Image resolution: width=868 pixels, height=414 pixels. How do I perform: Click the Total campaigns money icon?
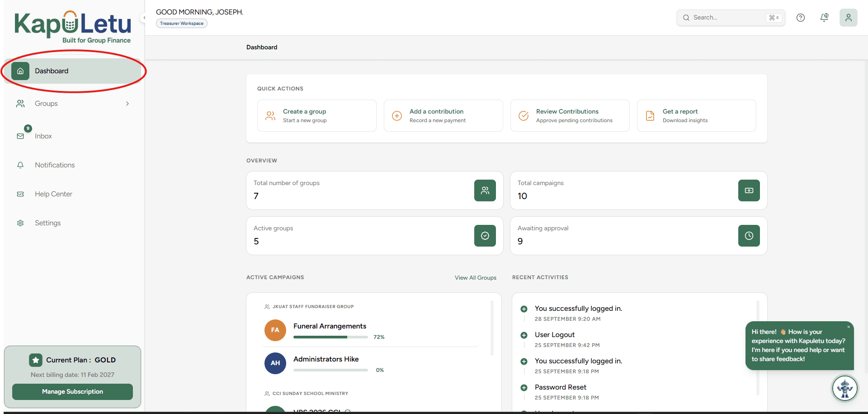click(x=749, y=190)
